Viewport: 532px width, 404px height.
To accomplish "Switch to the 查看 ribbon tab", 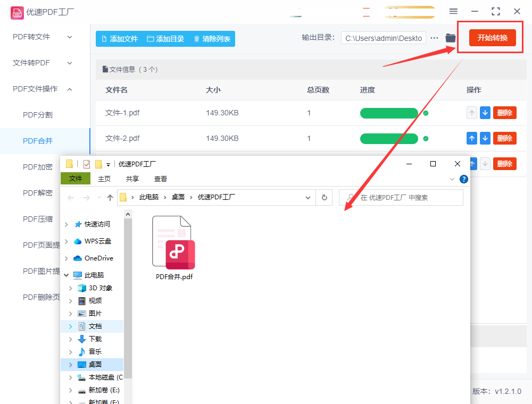I will point(161,179).
